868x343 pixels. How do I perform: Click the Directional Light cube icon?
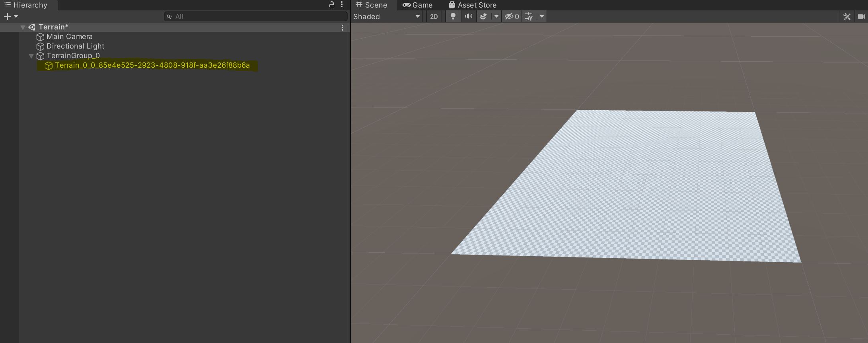(x=40, y=46)
